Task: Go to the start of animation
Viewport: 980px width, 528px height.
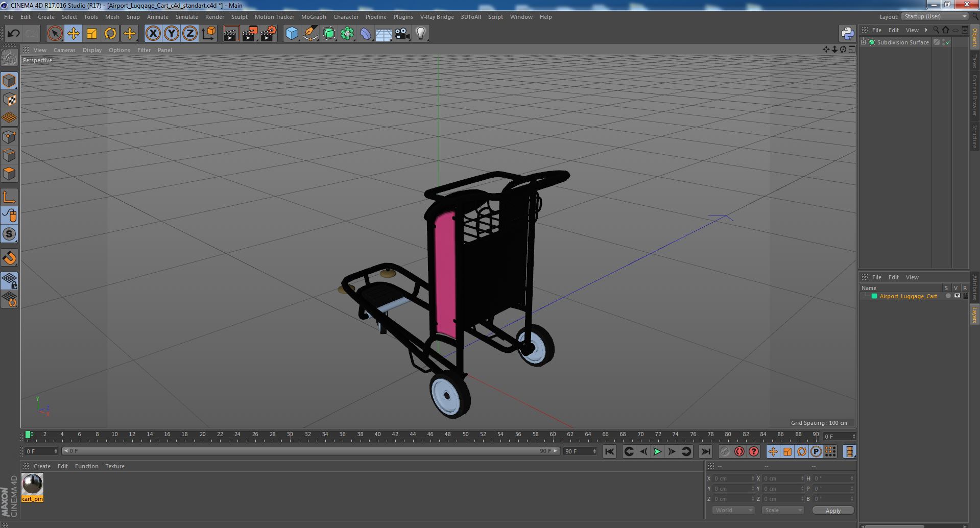Action: click(609, 451)
